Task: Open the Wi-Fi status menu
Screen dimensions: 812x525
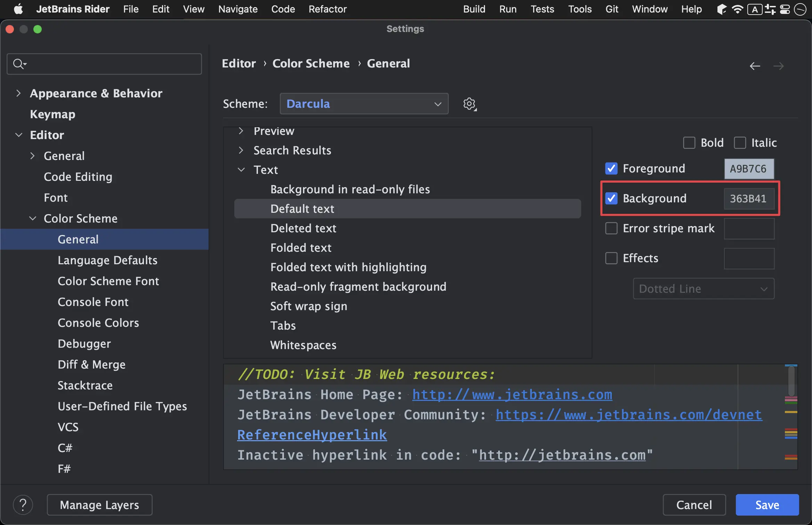Action: (737, 9)
